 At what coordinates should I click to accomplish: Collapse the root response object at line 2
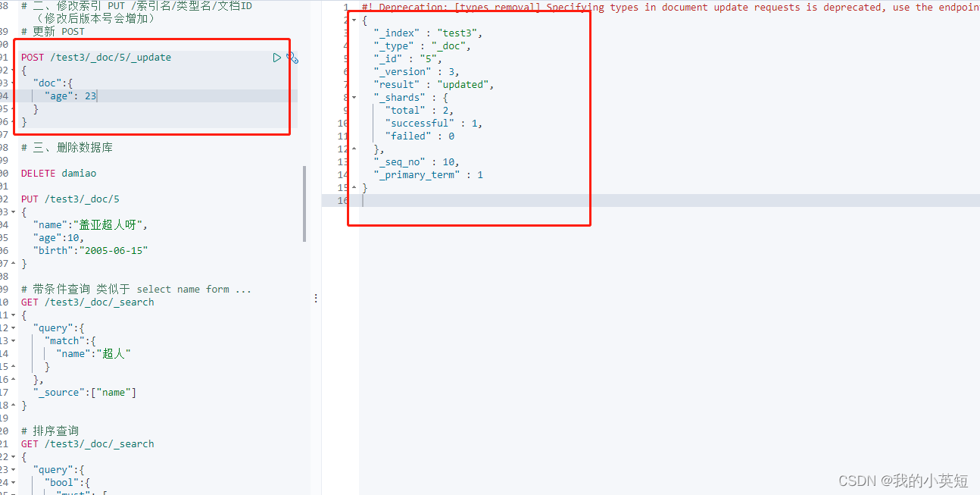point(354,20)
